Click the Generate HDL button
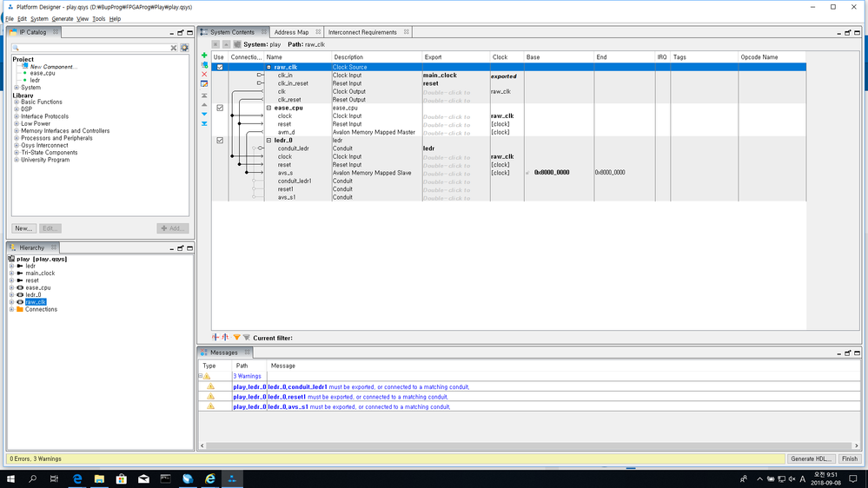 (x=811, y=458)
